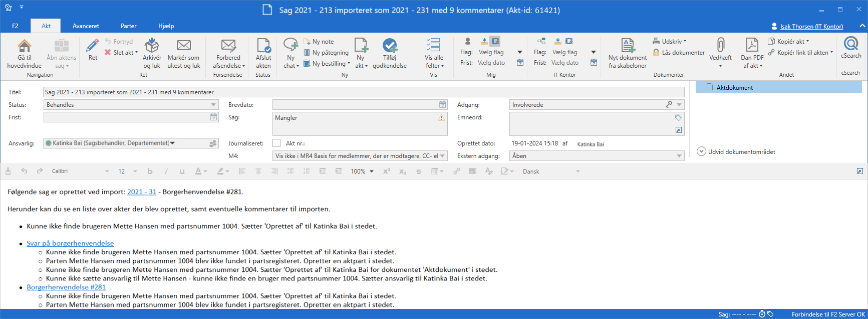
Task: Open the Parter tab
Action: tap(128, 26)
